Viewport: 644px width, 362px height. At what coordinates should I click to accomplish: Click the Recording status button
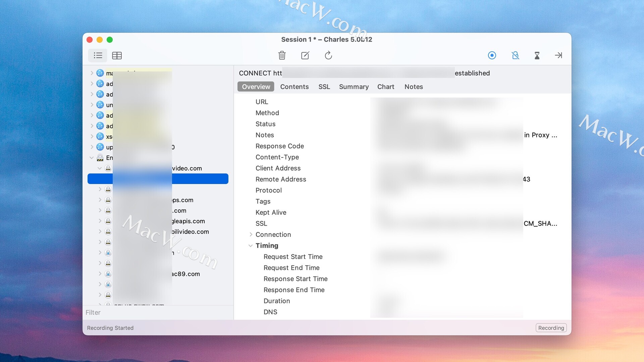click(551, 328)
